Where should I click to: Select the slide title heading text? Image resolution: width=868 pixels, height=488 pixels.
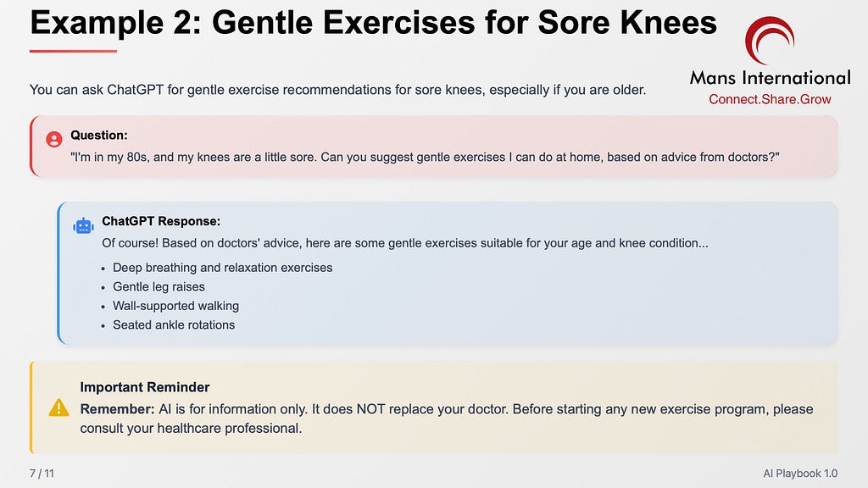point(374,23)
